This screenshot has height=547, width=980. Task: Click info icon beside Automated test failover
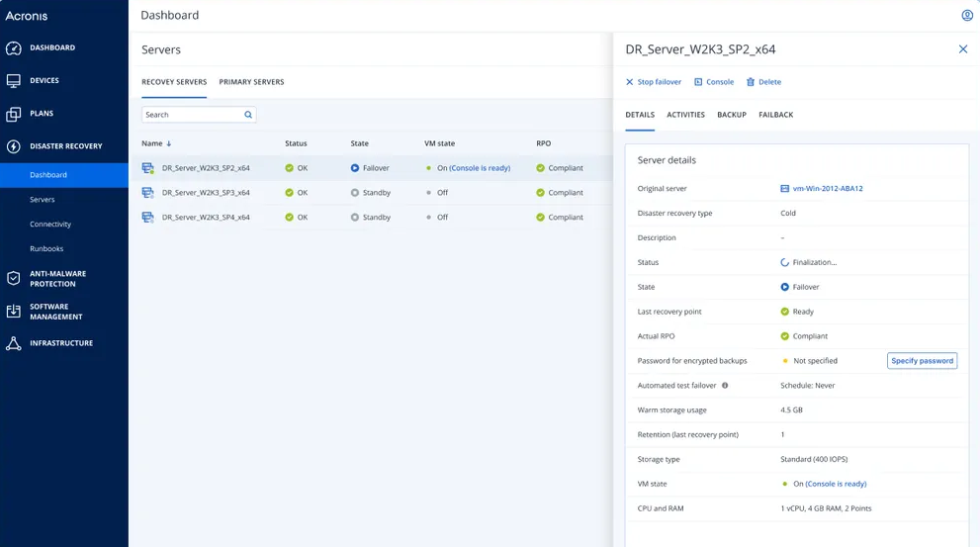[725, 386]
